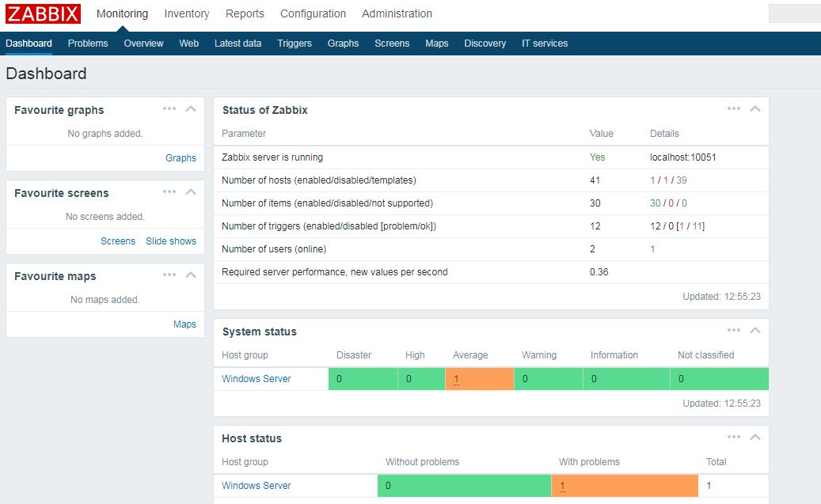Go to the Maps submenu
The width and height of the screenshot is (821, 504).
437,44
